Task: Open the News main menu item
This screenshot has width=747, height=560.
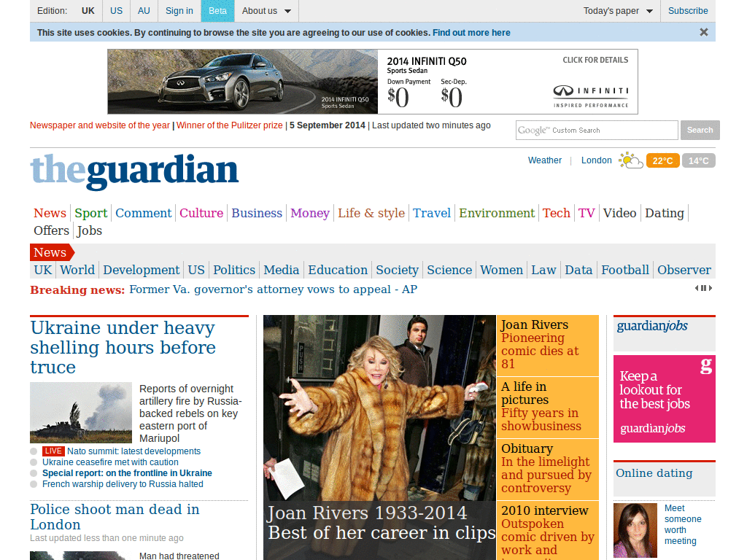Action: (50, 213)
